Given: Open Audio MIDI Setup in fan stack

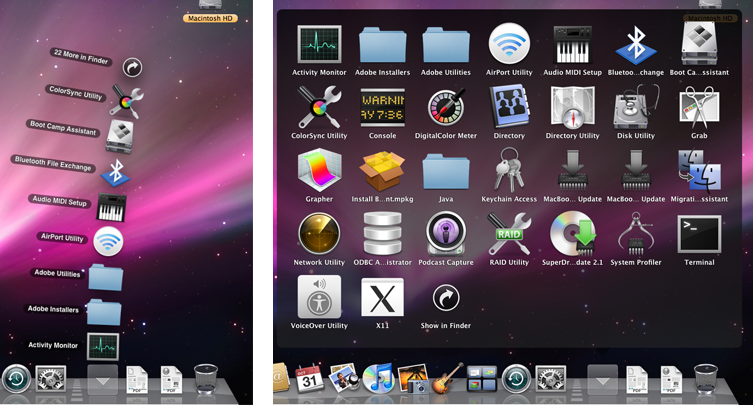Looking at the screenshot, I should click(111, 208).
